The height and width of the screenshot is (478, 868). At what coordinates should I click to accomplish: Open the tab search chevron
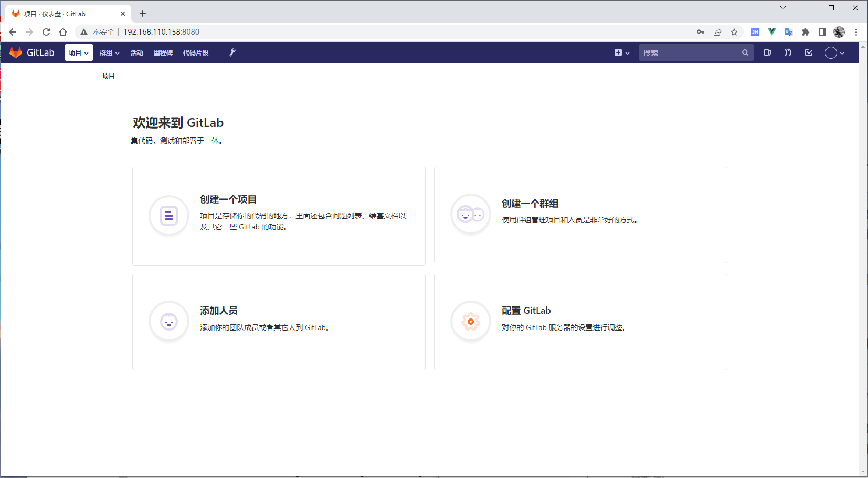[x=783, y=8]
